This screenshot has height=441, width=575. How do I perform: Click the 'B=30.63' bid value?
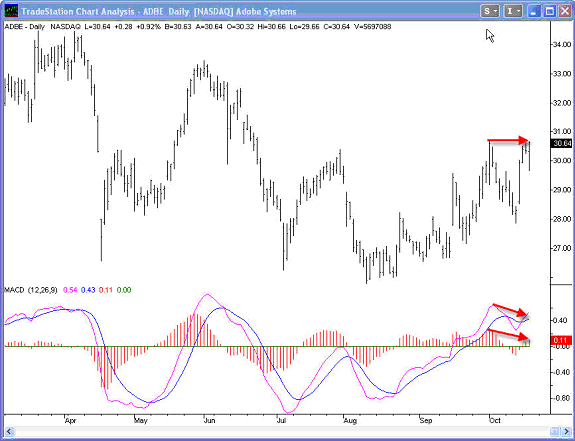[178, 27]
